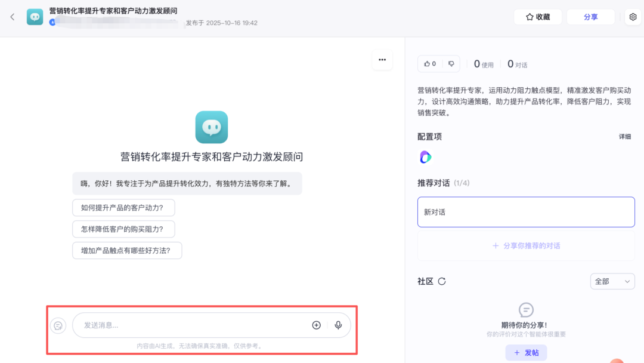Select suggestion 如何提升产品的客户动力?
This screenshot has width=644, height=363.
tap(123, 208)
